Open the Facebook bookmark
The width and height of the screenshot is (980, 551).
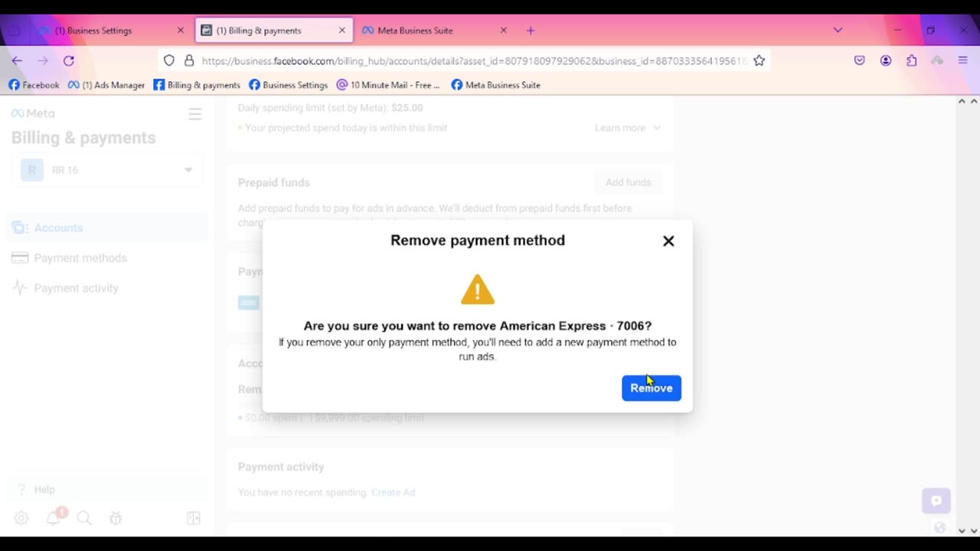[34, 85]
